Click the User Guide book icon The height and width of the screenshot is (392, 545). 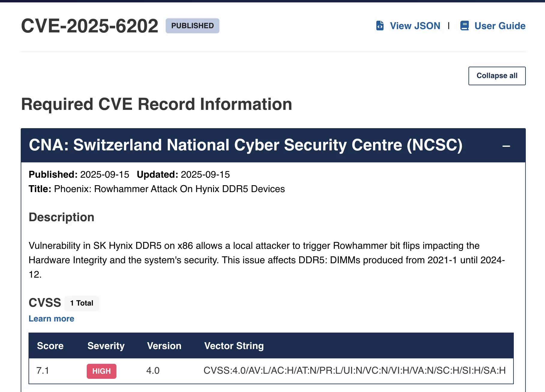[465, 26]
